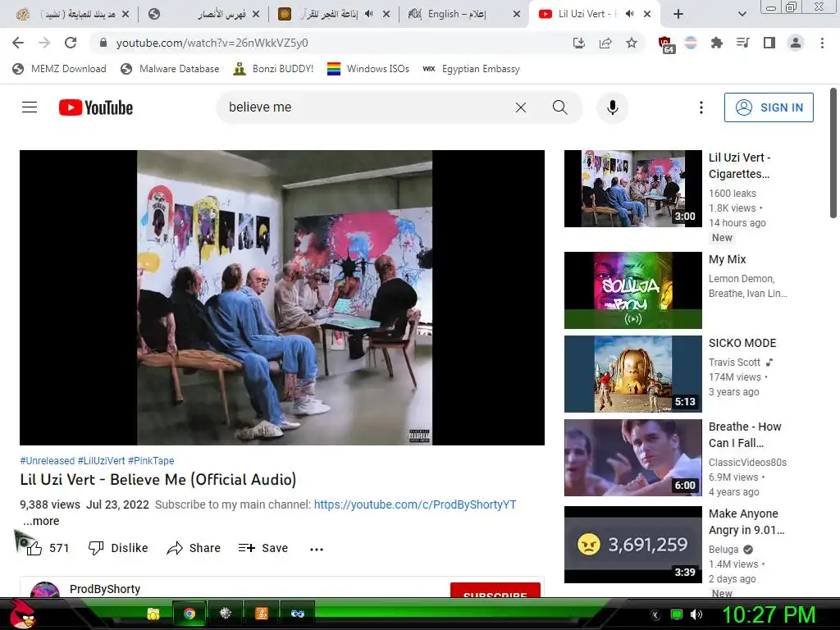Reload the YouTube page

pyautogui.click(x=71, y=43)
